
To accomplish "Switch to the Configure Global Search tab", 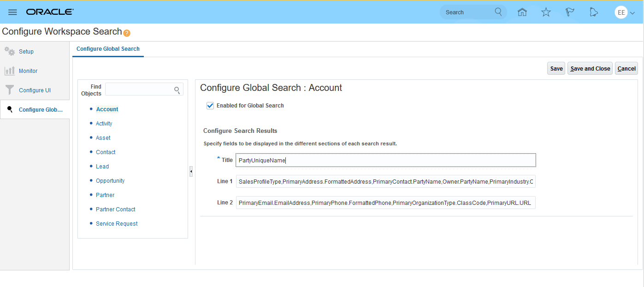I will click(108, 48).
